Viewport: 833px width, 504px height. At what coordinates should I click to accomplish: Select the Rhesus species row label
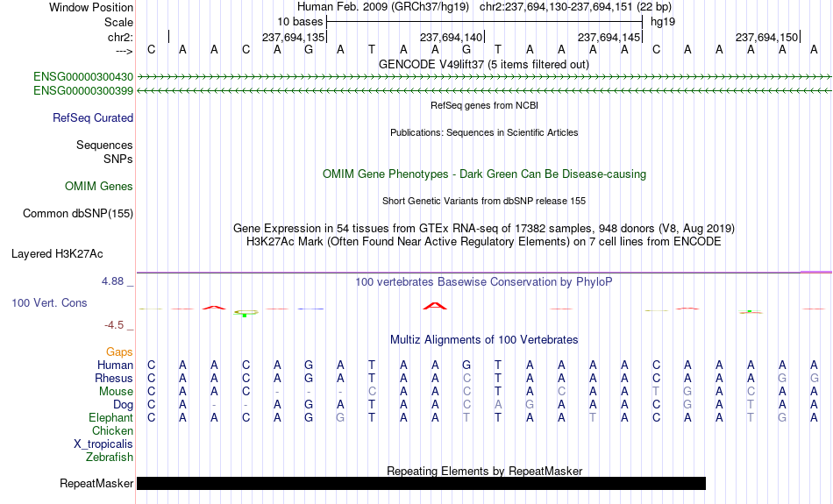click(x=114, y=378)
